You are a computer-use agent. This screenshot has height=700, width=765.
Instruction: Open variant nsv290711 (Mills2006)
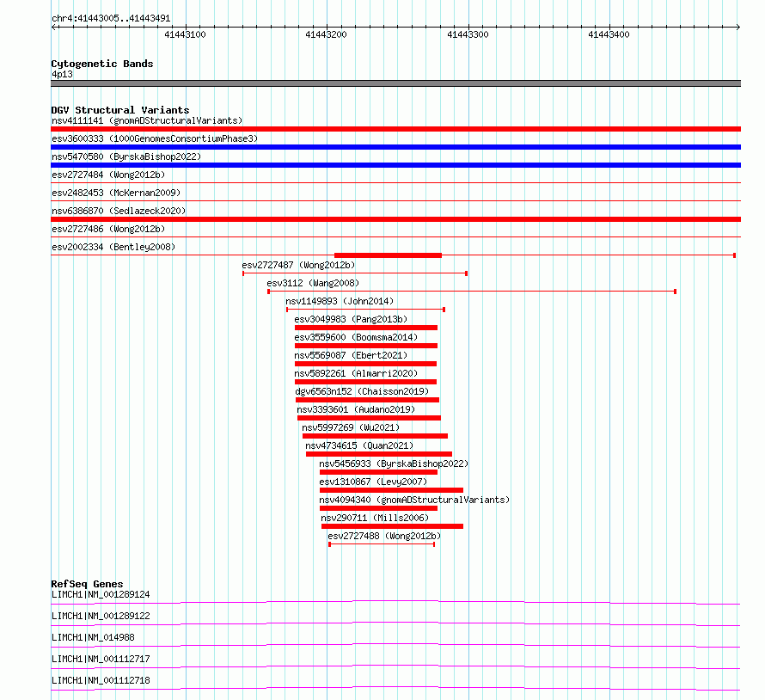click(375, 518)
